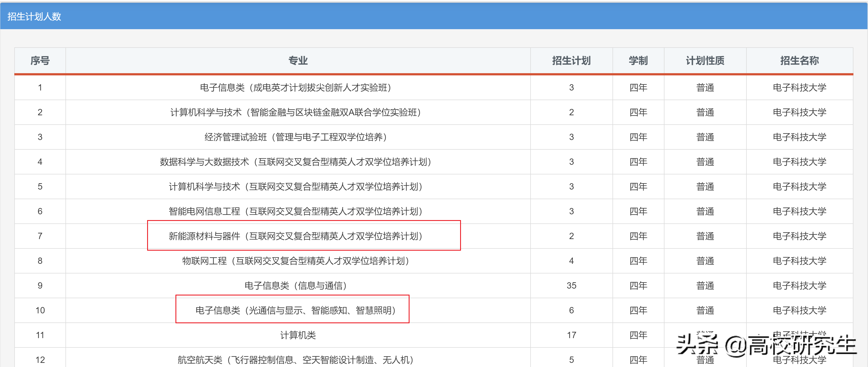Viewport: 868px width, 367px height.
Task: Click 数据科学与大数据技术 in row 4
Action: (296, 162)
